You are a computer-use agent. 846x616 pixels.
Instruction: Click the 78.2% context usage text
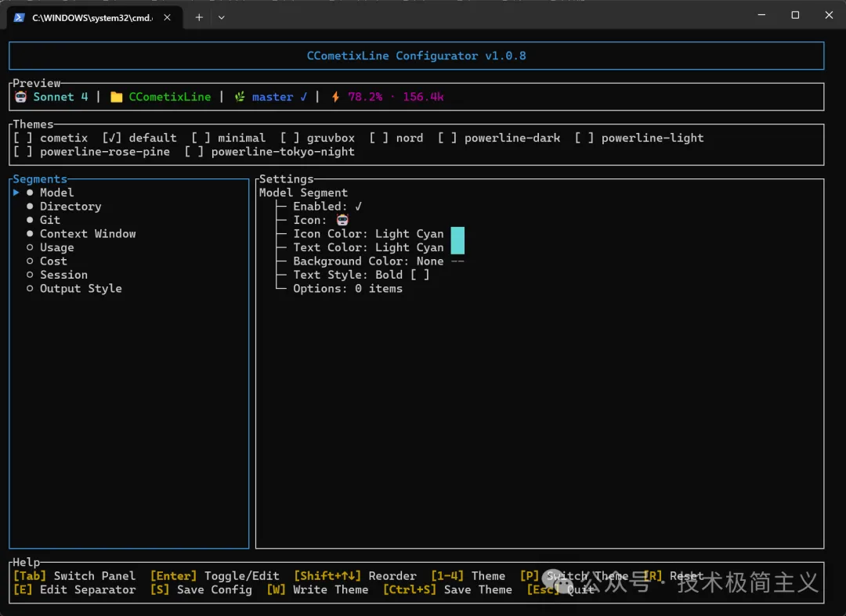pos(365,97)
